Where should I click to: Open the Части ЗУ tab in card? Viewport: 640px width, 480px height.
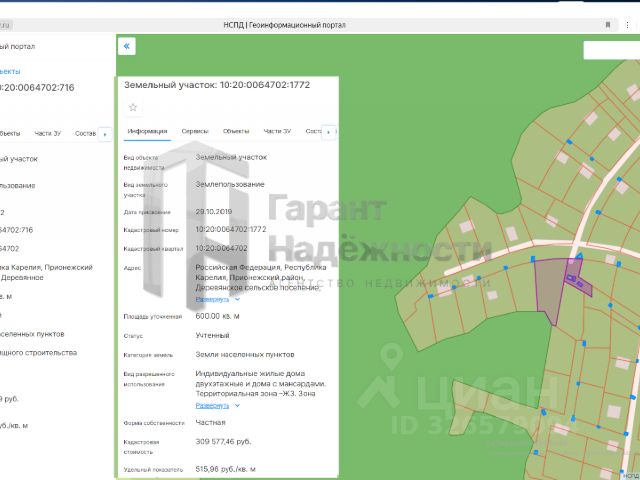[277, 132]
